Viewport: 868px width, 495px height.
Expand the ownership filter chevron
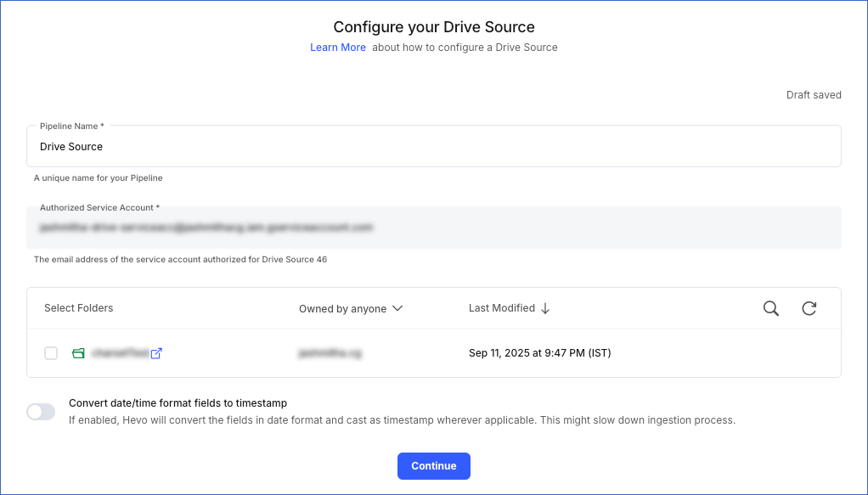click(397, 308)
